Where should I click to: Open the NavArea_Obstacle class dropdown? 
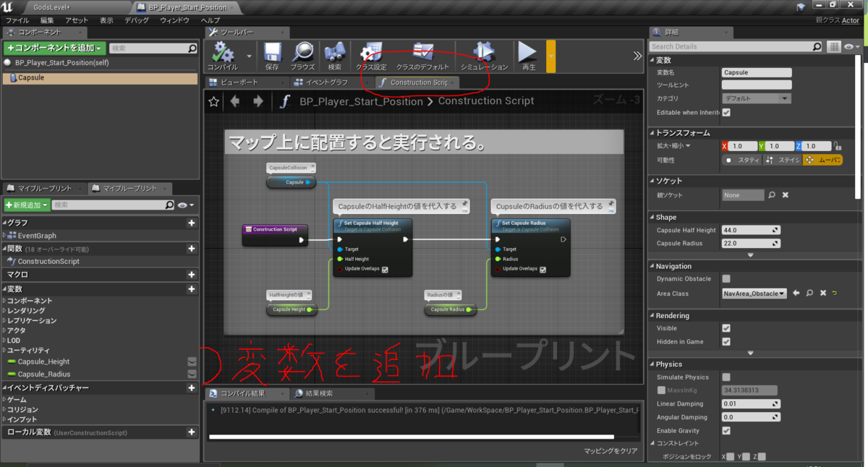point(754,294)
